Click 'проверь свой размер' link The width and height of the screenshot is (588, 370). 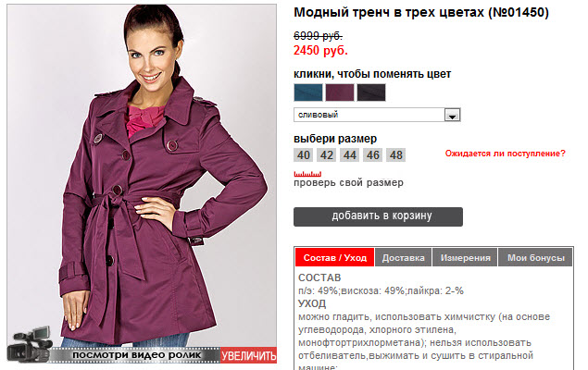[348, 183]
